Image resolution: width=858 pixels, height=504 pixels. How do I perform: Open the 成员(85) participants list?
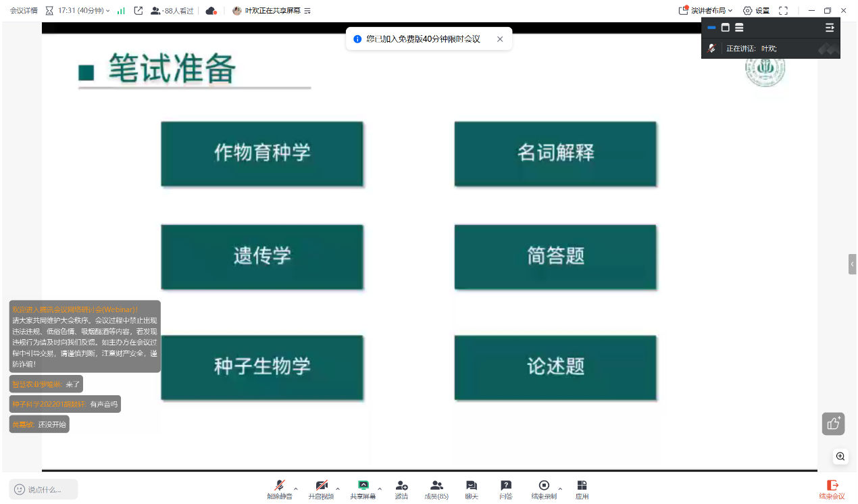coord(436,486)
